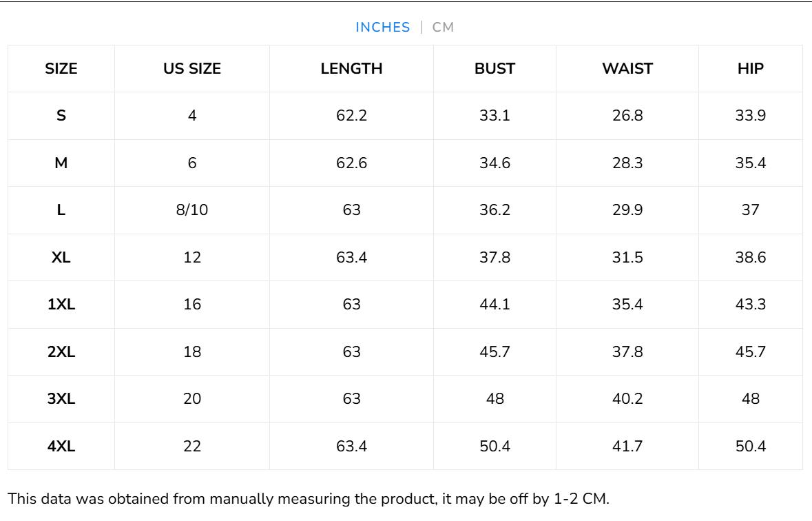Select the 4XL size row label
Viewport: 812px width, 521px height.
pos(61,447)
